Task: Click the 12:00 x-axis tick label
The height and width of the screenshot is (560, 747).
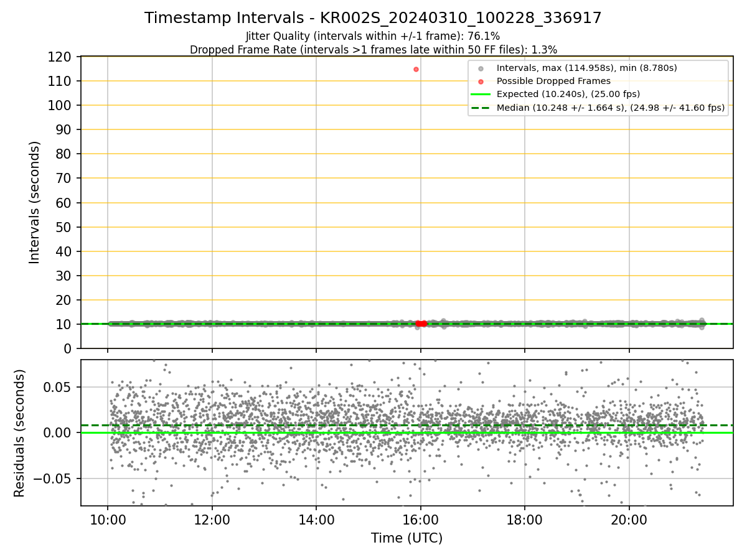Action: point(212,520)
